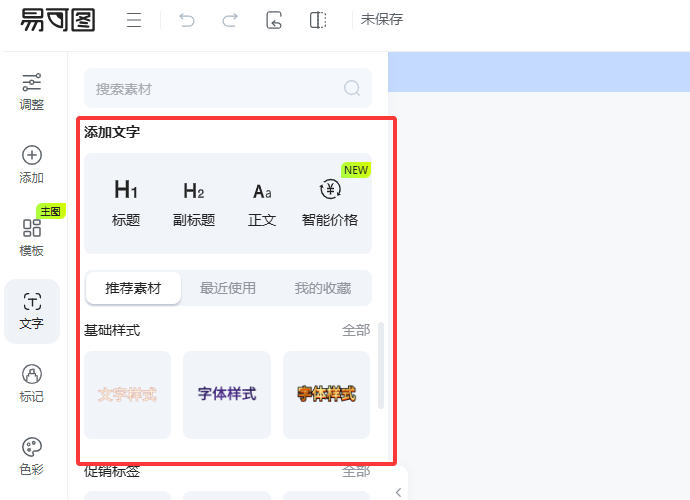Undo the last action
This screenshot has width=690, height=500.
(187, 20)
